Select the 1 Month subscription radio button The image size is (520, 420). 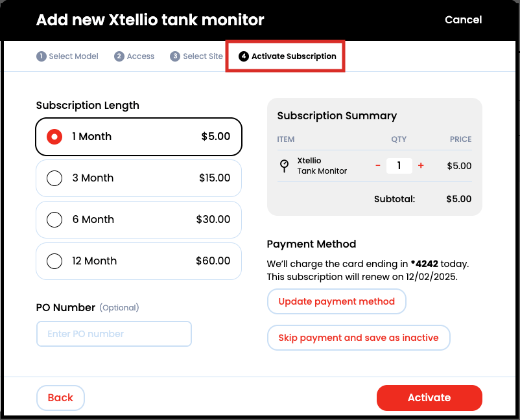click(54, 137)
